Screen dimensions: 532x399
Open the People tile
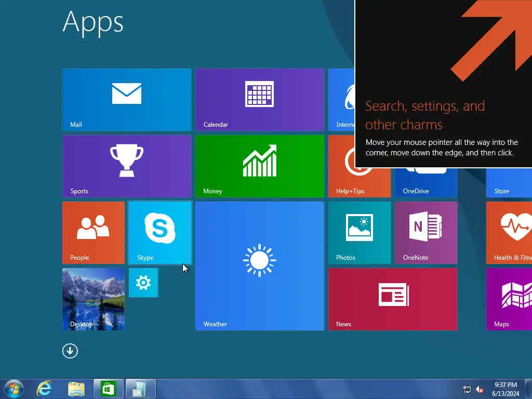94,232
